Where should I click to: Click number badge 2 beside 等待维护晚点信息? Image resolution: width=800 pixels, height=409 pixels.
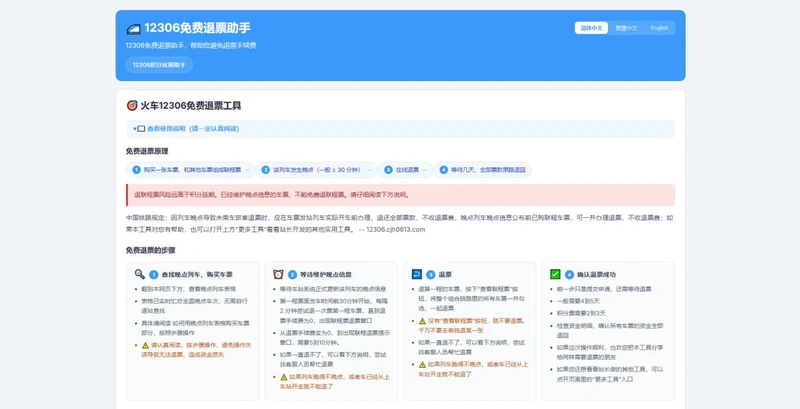[292, 275]
